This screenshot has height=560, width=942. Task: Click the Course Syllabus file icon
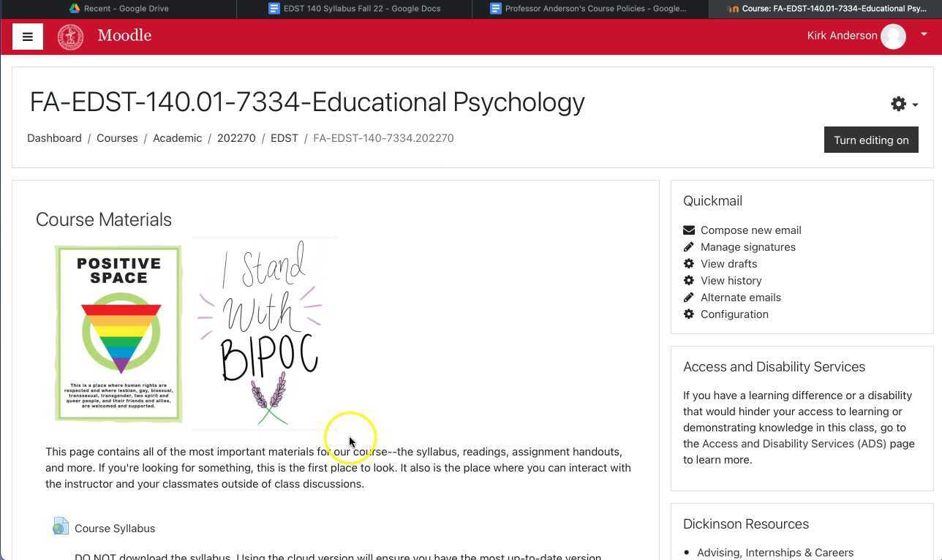coord(61,526)
